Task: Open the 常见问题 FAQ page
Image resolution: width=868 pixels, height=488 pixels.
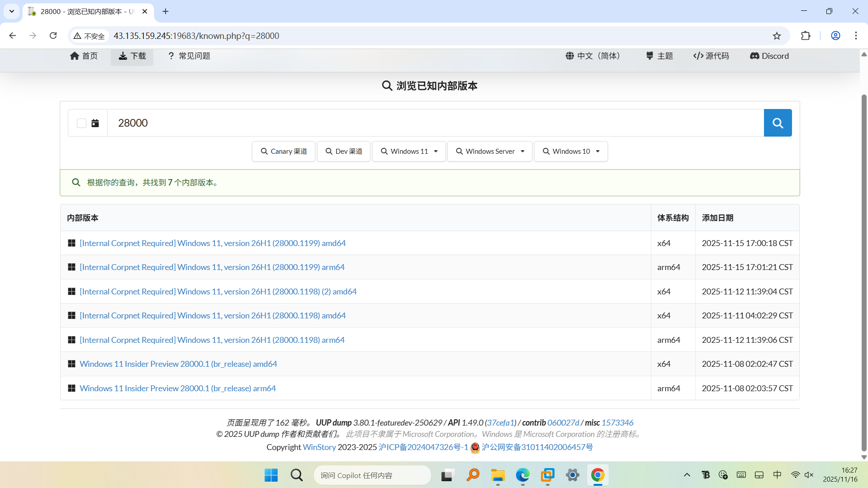Action: click(x=189, y=56)
